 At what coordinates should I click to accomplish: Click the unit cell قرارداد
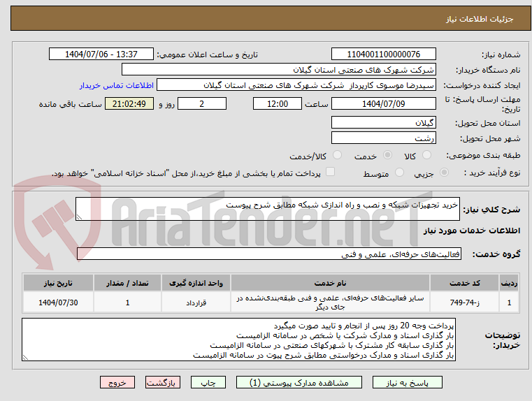click(196, 302)
